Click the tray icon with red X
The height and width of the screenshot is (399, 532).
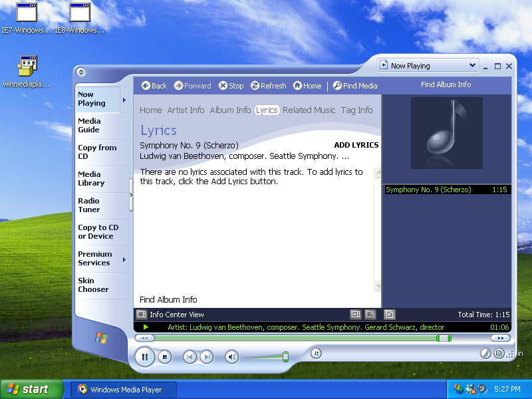point(471,389)
